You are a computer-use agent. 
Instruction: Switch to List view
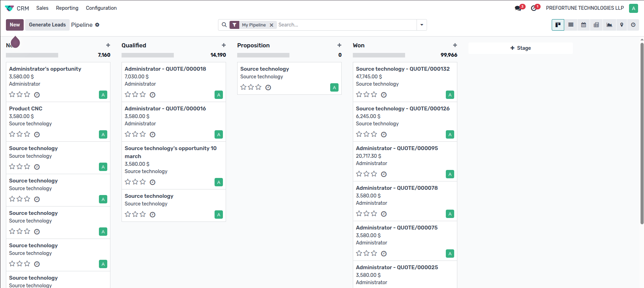(571, 25)
